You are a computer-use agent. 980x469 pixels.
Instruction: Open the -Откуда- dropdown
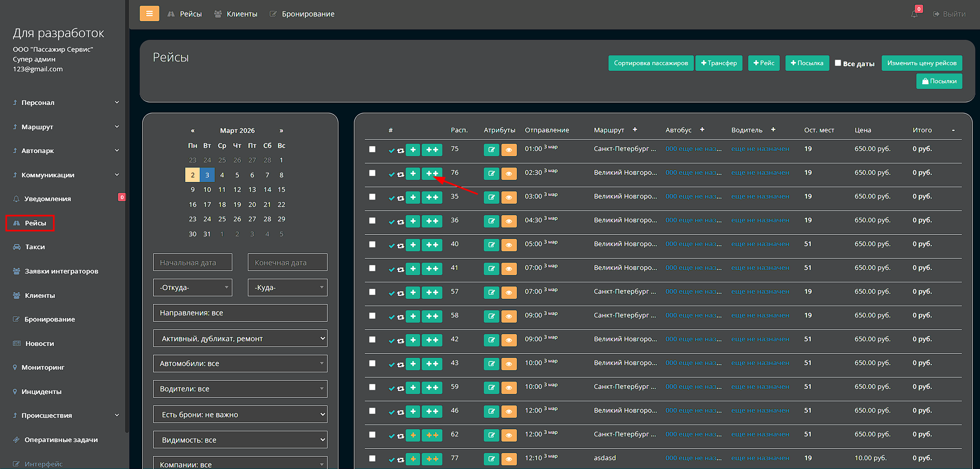click(192, 288)
